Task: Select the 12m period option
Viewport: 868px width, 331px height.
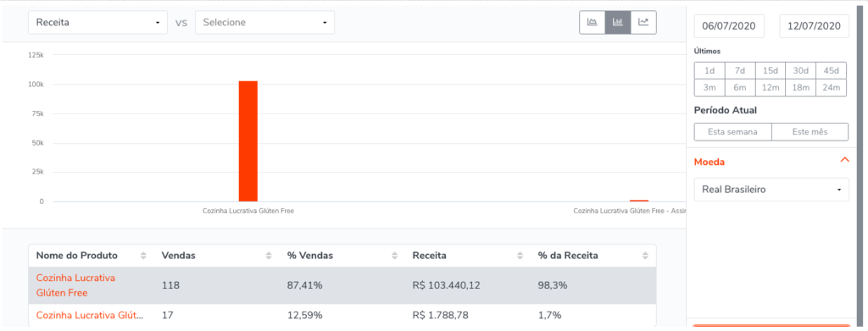Action: pyautogui.click(x=770, y=87)
